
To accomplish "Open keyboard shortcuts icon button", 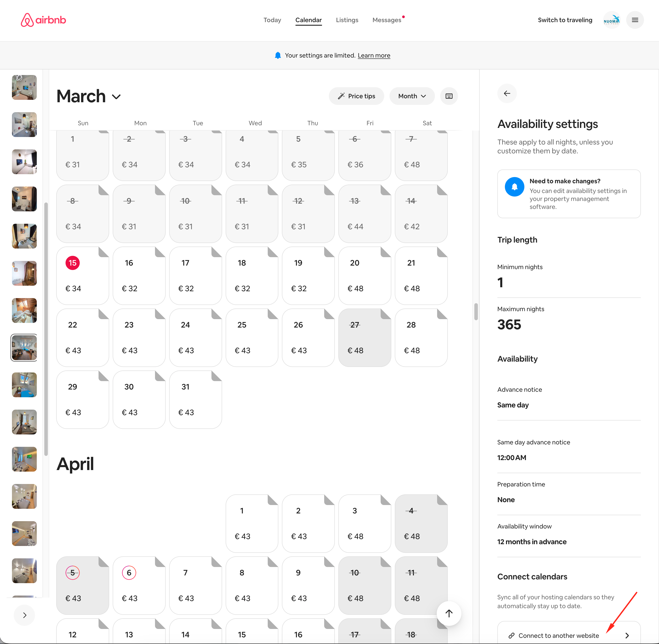I will (x=449, y=96).
